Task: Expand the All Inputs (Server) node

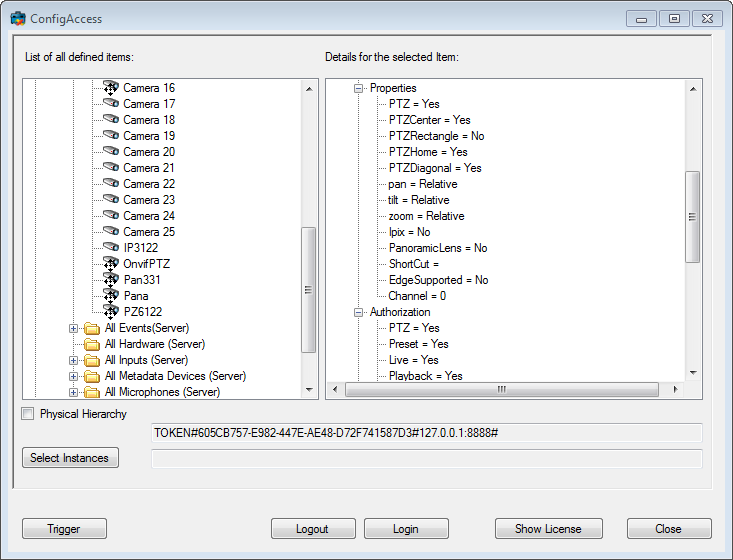Action: click(74, 360)
